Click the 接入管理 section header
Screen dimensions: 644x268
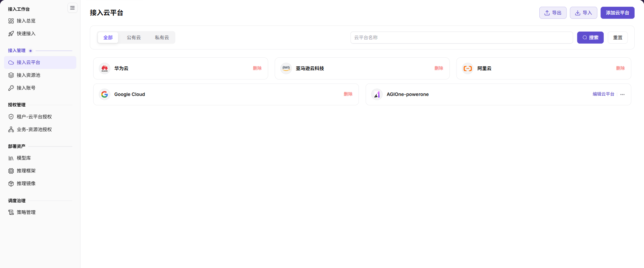click(x=17, y=51)
